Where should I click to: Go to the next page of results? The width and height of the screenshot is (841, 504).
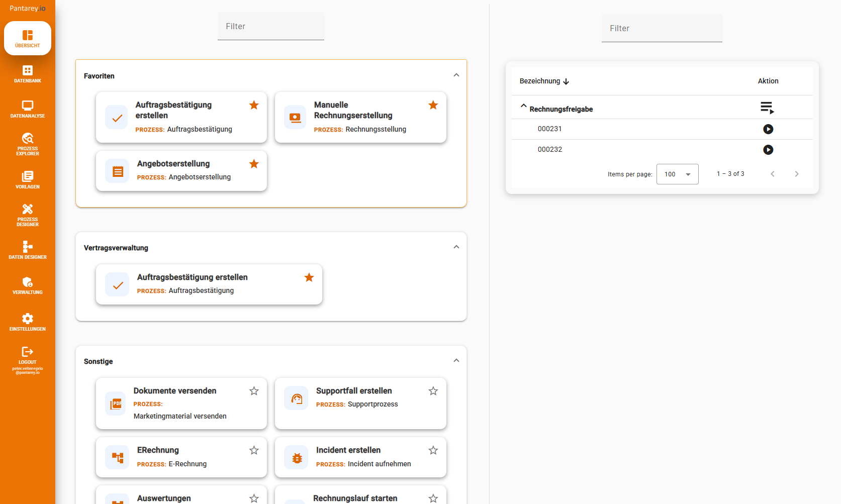796,174
